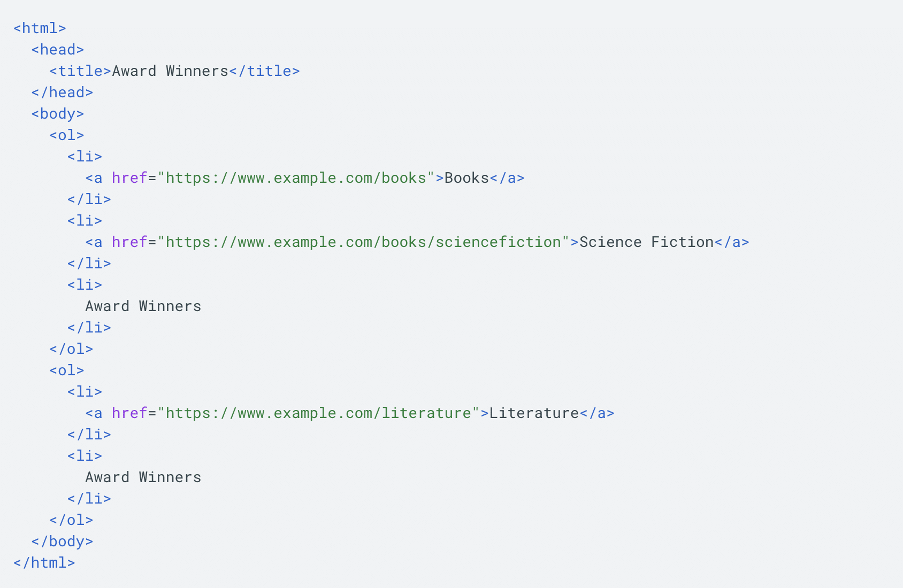Click the opening body tag
This screenshot has height=588, width=903.
(x=58, y=114)
